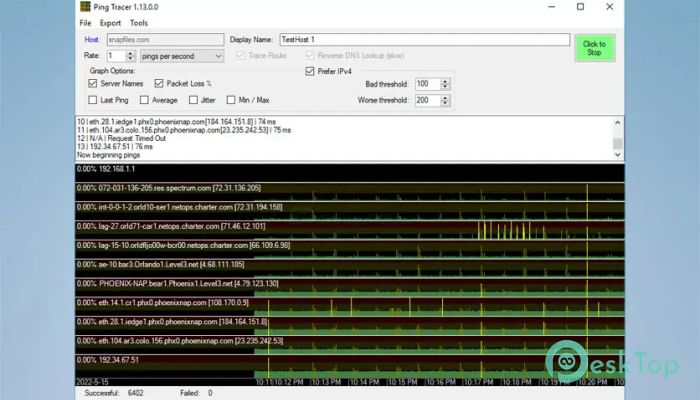Viewport: 700px width, 400px height.
Task: Click the Bad threshold value field
Action: 428,84
